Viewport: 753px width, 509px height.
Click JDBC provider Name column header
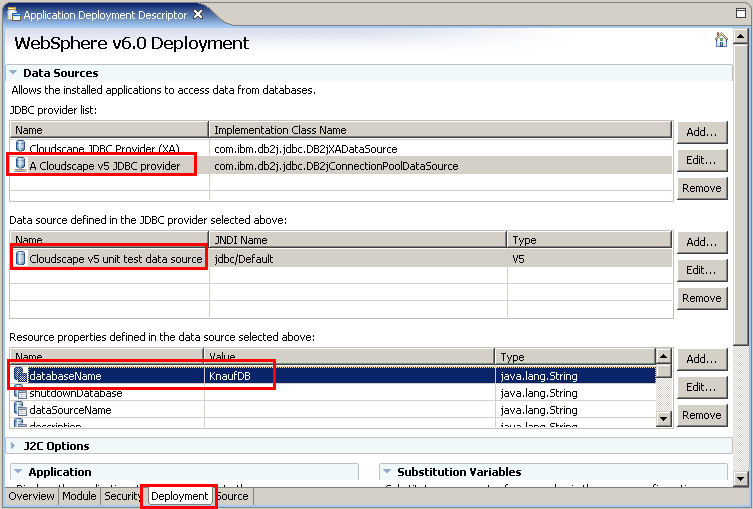tap(109, 130)
